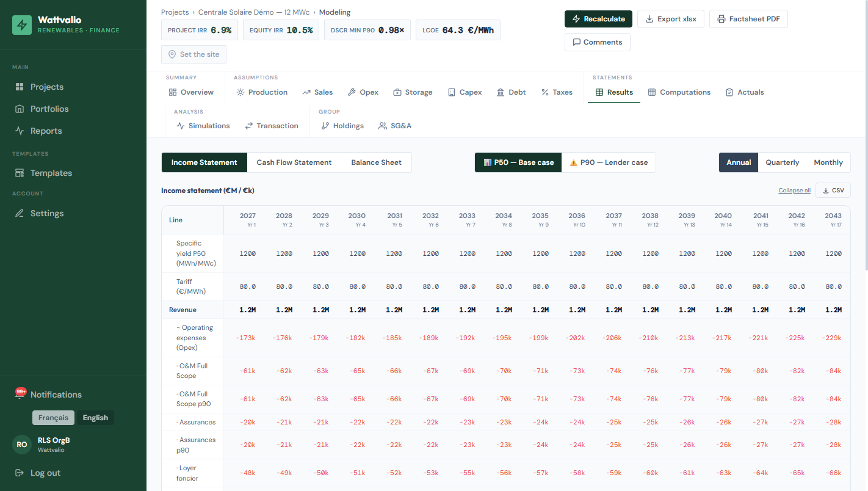Click the Loyer foncier row label
This screenshot has height=491, width=868.
pos(187,473)
